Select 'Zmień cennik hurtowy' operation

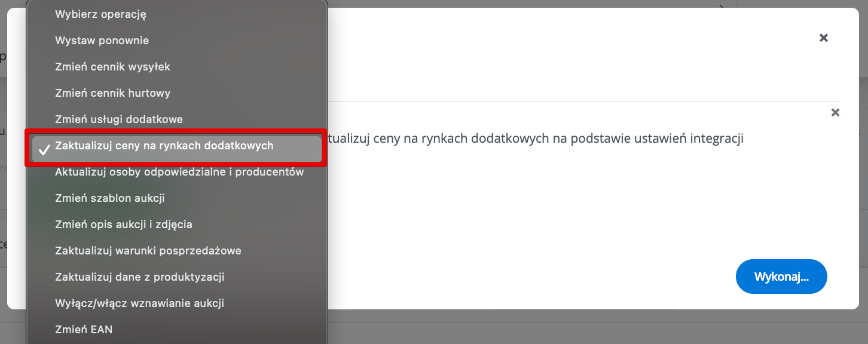click(x=112, y=93)
